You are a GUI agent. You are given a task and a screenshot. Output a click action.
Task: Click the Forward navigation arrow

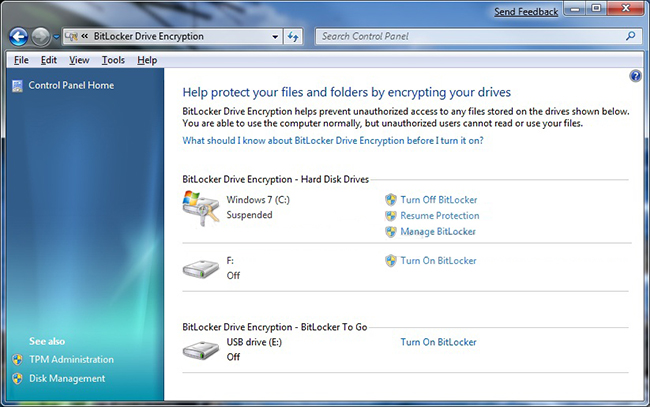[x=41, y=37]
